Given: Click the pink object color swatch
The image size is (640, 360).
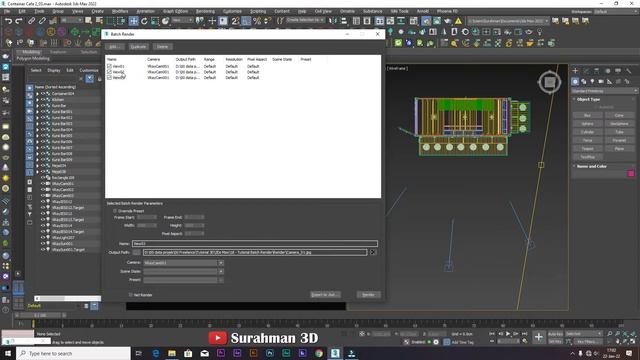Looking at the screenshot, I should [x=631, y=174].
